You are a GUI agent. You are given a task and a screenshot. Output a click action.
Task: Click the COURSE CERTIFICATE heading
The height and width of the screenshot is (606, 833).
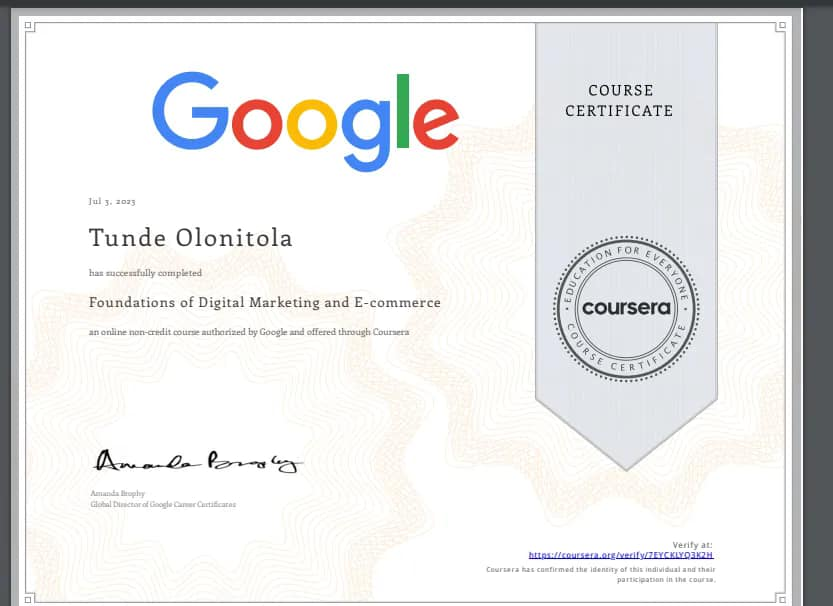pos(619,100)
